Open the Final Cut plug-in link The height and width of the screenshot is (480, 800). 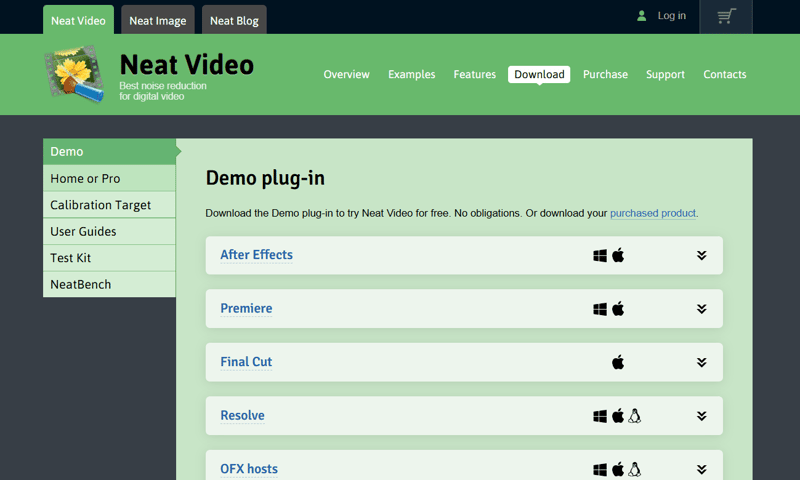246,362
